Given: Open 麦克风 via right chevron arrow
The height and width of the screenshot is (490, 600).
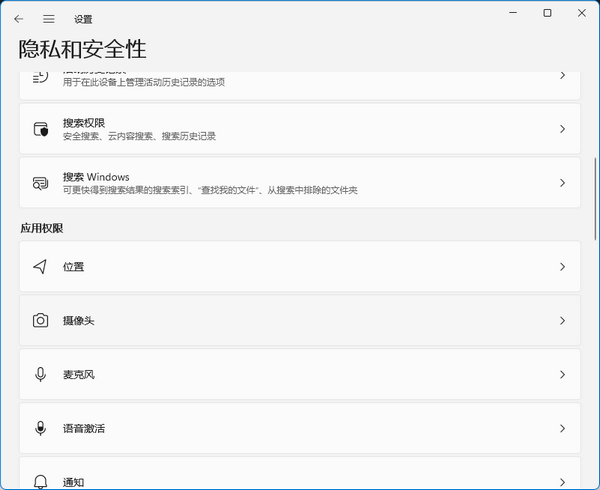Looking at the screenshot, I should point(562,375).
